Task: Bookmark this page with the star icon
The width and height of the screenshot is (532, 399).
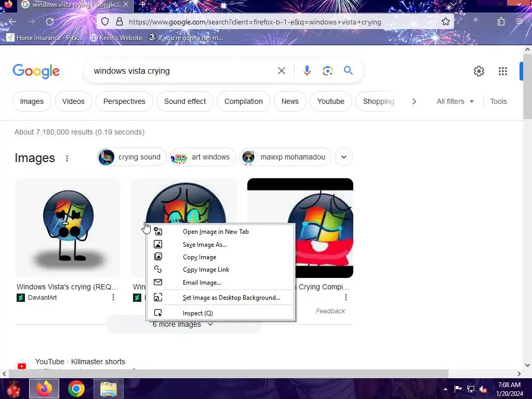Action: [445, 22]
